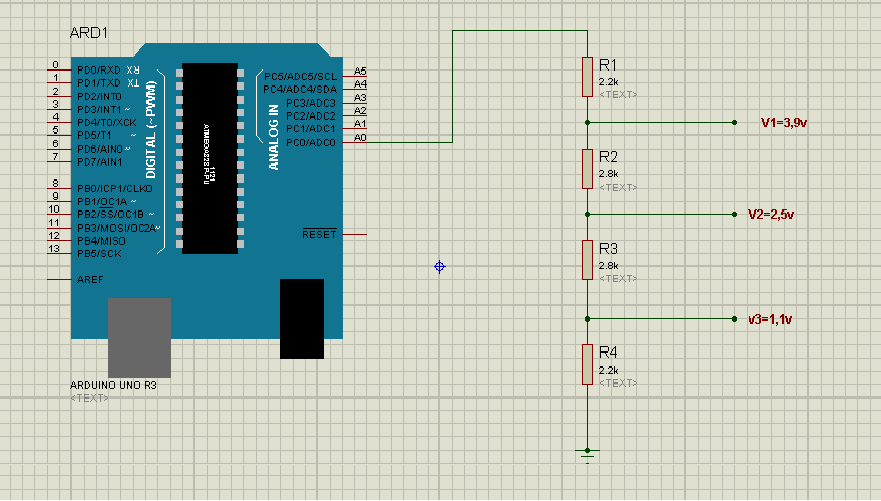Click R1 value 2.2k text
The width and height of the screenshot is (881, 501).
tap(608, 82)
